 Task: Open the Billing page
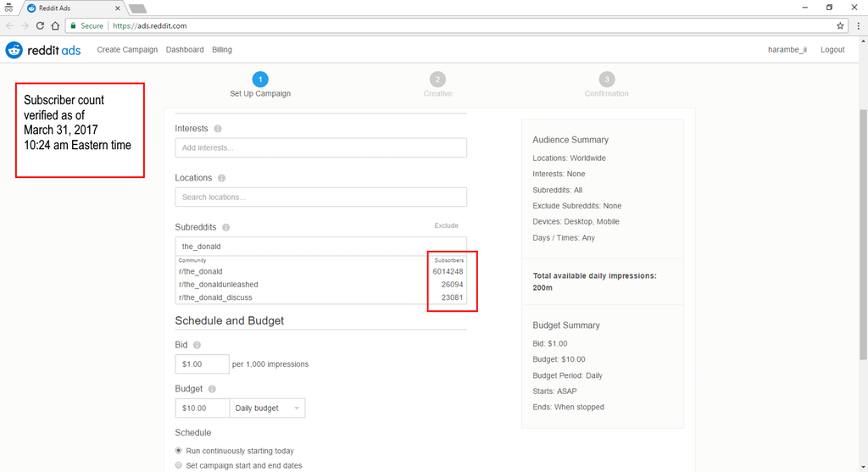coord(222,50)
